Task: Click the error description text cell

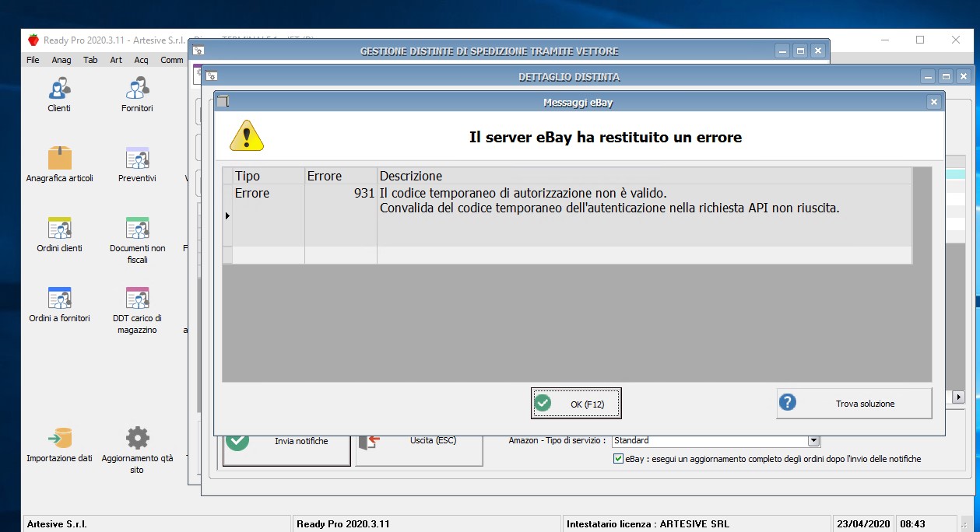Action: [645, 215]
